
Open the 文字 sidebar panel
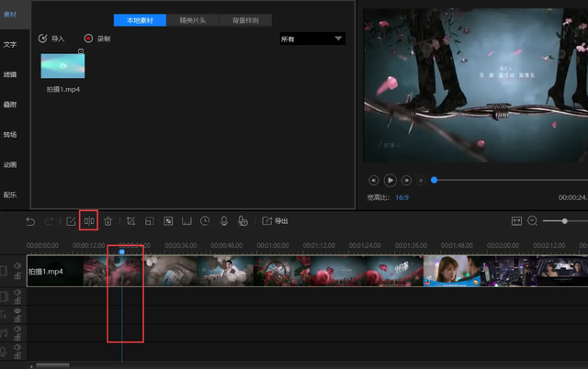[10, 45]
